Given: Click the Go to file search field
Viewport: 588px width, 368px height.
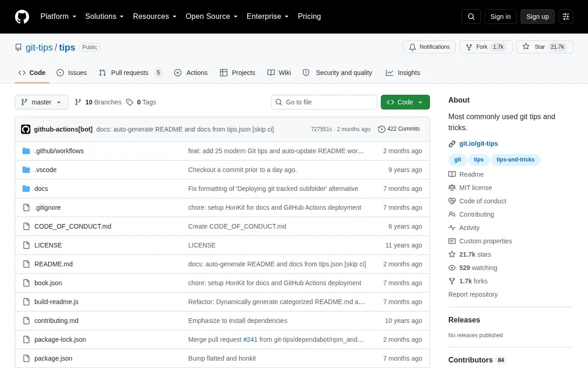Looking at the screenshot, I should pos(324,102).
